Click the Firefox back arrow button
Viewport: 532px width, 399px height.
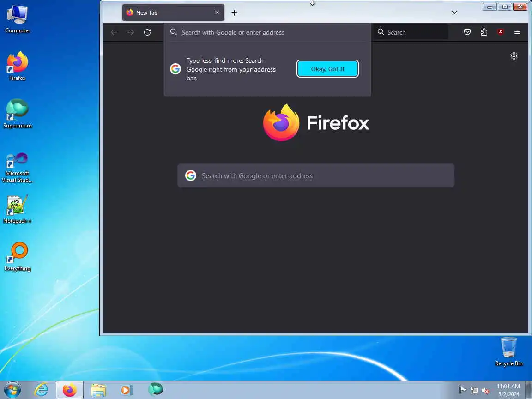(114, 32)
